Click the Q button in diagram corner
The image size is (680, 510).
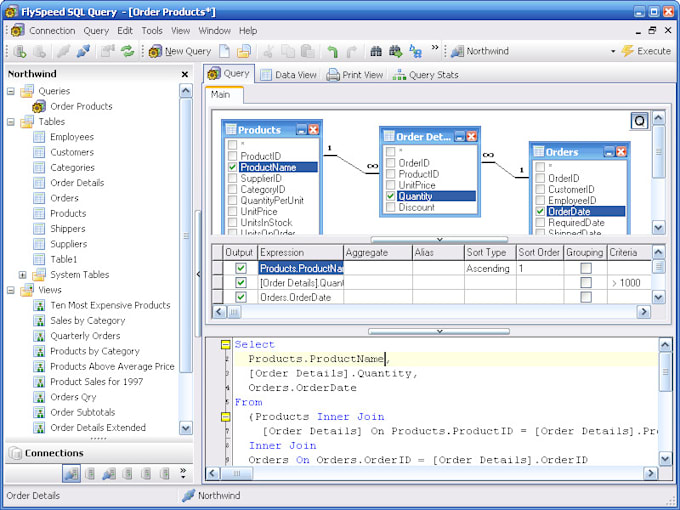639,121
